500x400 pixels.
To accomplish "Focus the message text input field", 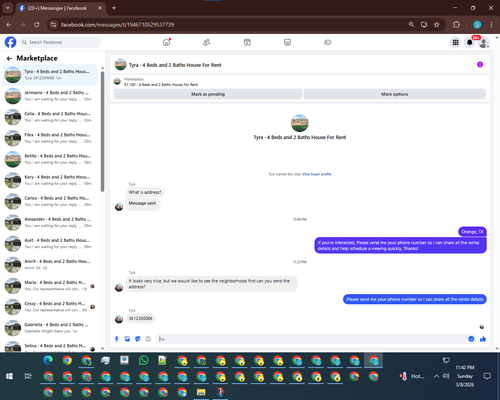I will [312, 339].
